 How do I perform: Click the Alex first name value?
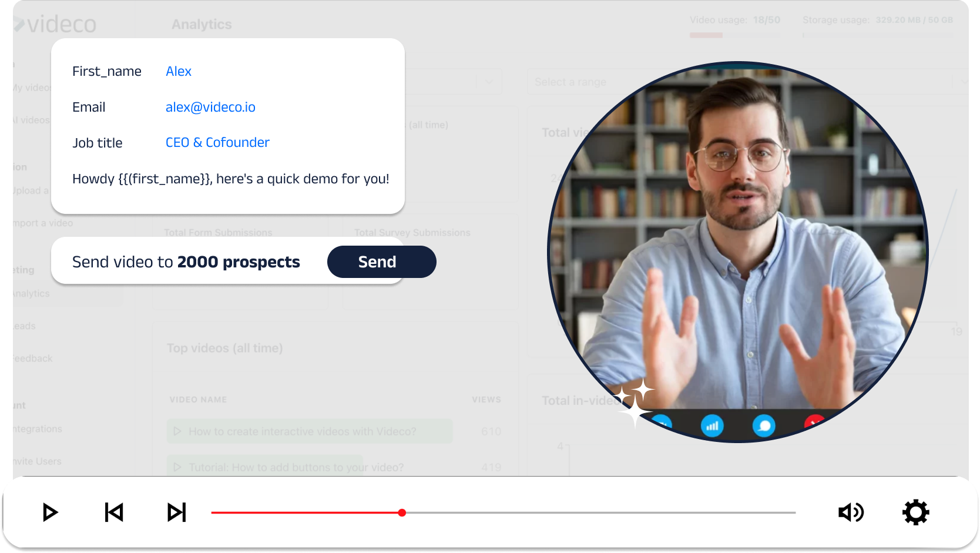pos(179,71)
